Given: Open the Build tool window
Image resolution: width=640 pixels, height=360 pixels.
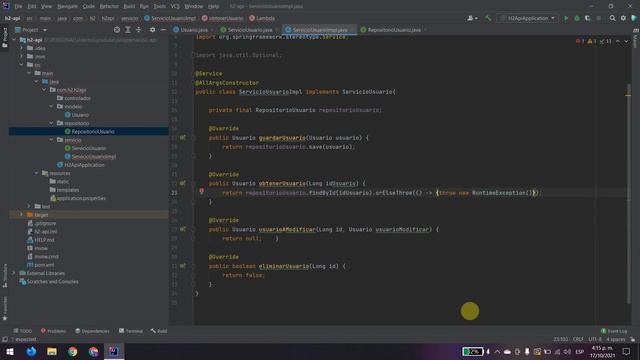Looking at the screenshot, I should 159,331.
